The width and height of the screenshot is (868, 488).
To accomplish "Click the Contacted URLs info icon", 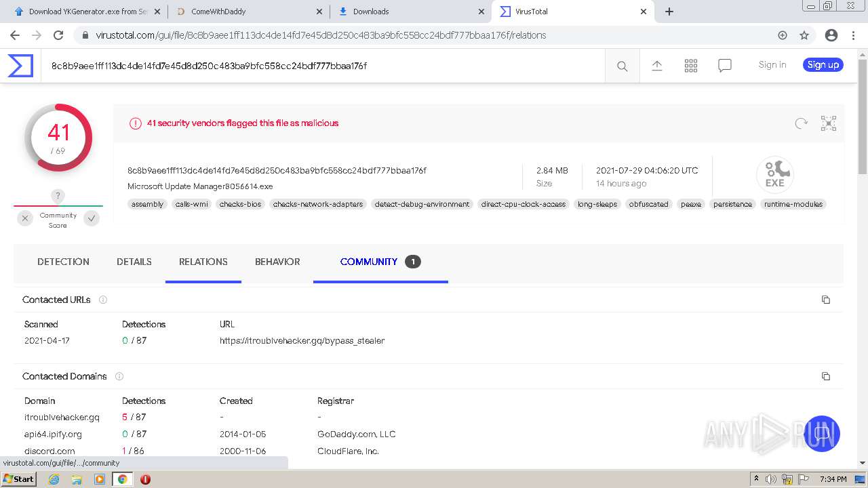I will click(103, 300).
